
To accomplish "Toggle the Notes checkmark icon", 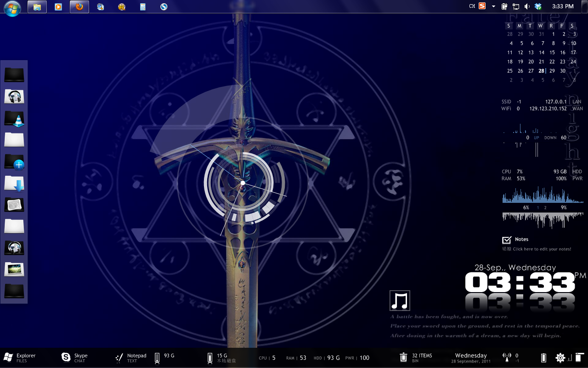I will [x=507, y=240].
